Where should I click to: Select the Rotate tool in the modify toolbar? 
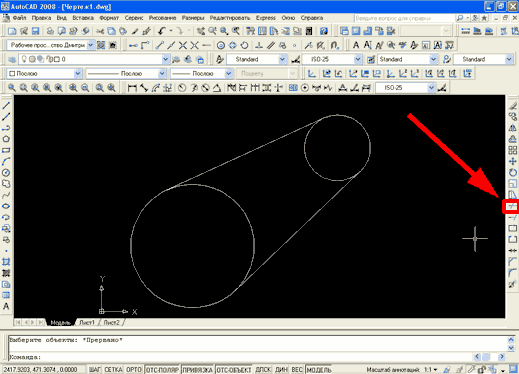click(513, 173)
